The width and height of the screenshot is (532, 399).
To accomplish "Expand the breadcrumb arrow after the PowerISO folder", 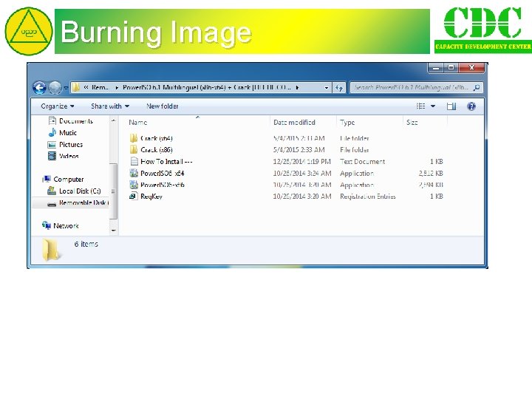I will pyautogui.click(x=297, y=87).
